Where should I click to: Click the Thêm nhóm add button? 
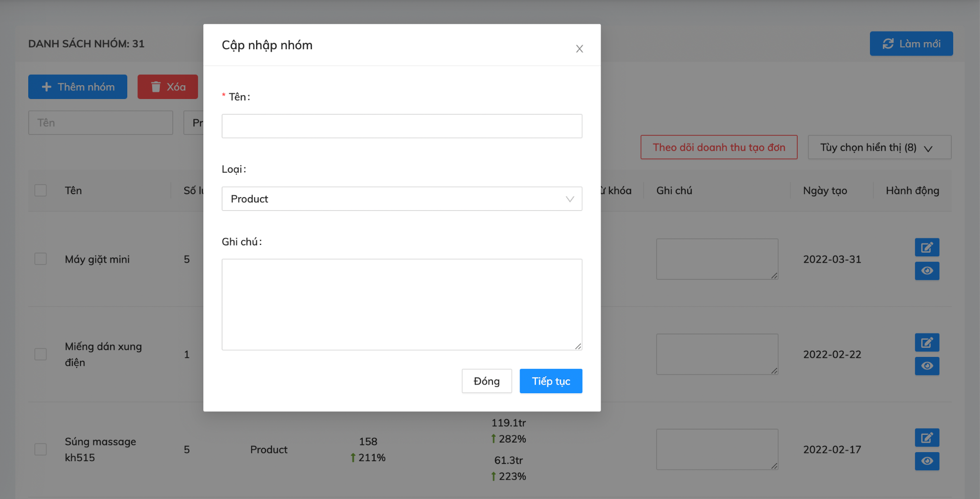[x=78, y=87]
